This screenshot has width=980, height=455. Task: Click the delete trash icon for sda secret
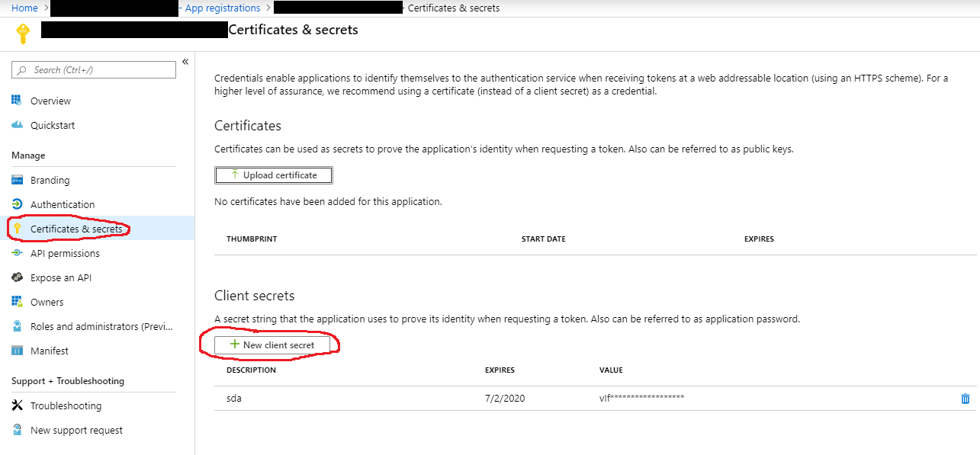point(966,399)
